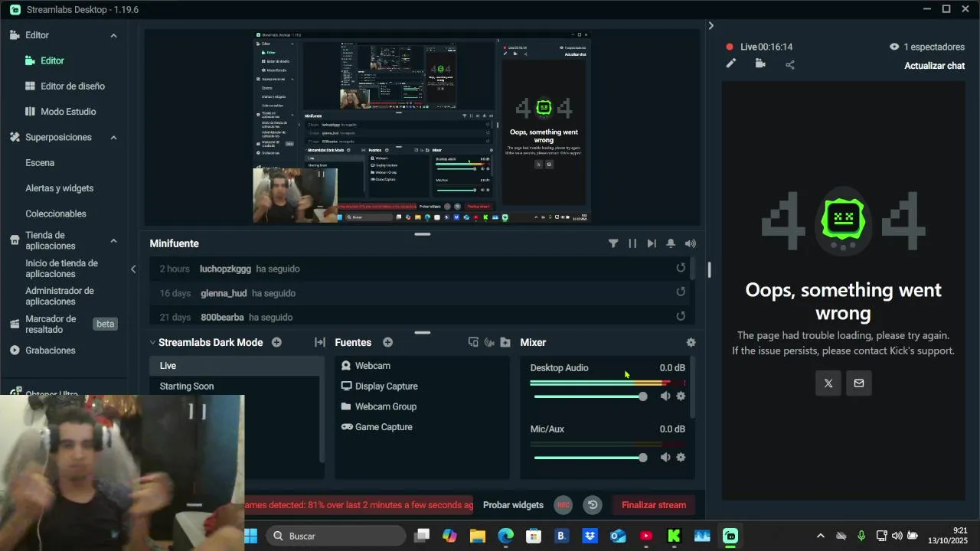
Task: Replay the 800bearba follow alert
Action: 681,316
